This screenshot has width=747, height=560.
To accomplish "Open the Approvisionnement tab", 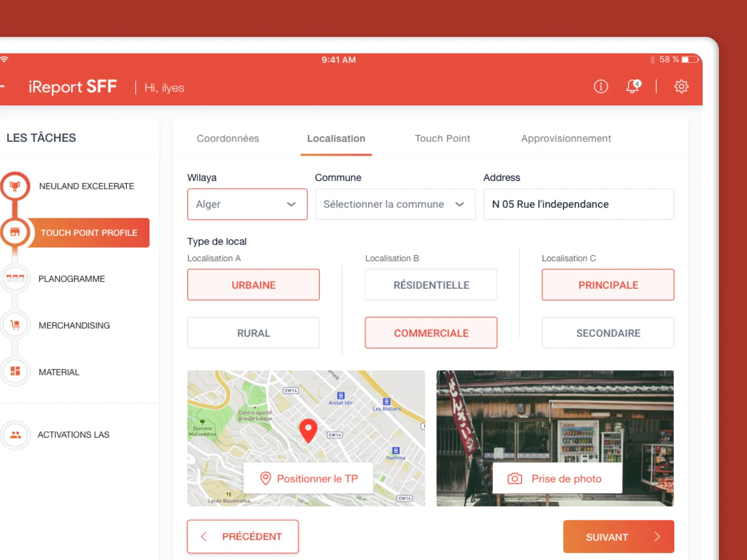I will (x=566, y=139).
